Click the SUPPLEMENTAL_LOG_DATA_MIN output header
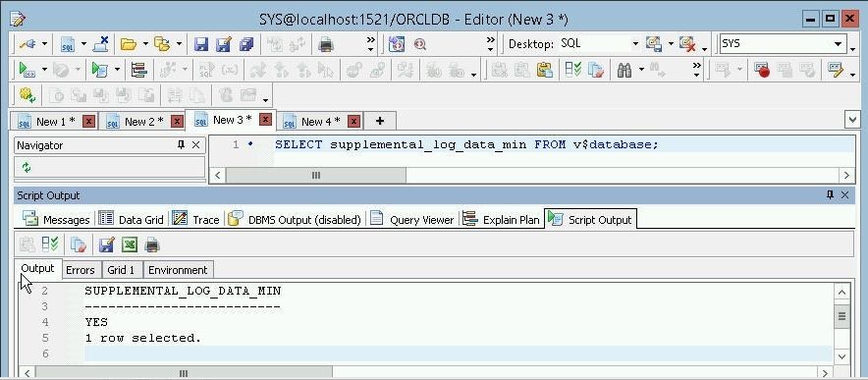The height and width of the screenshot is (380, 868). 183,291
